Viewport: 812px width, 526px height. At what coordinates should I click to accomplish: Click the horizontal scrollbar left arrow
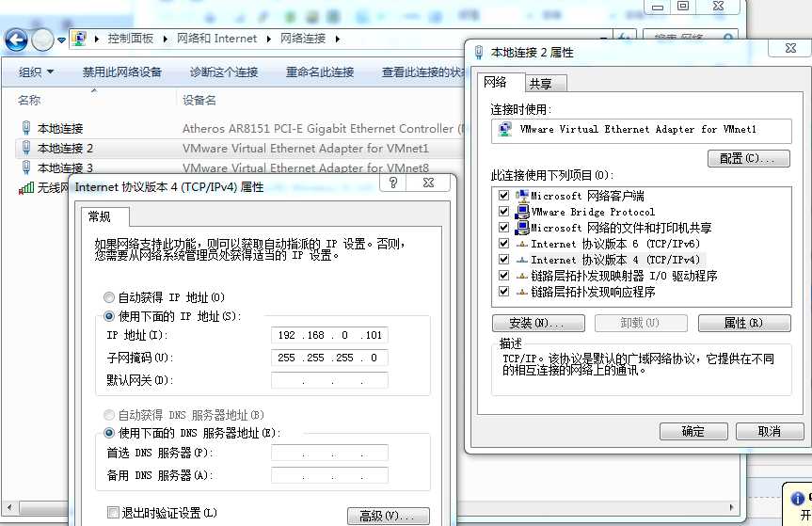(9, 507)
